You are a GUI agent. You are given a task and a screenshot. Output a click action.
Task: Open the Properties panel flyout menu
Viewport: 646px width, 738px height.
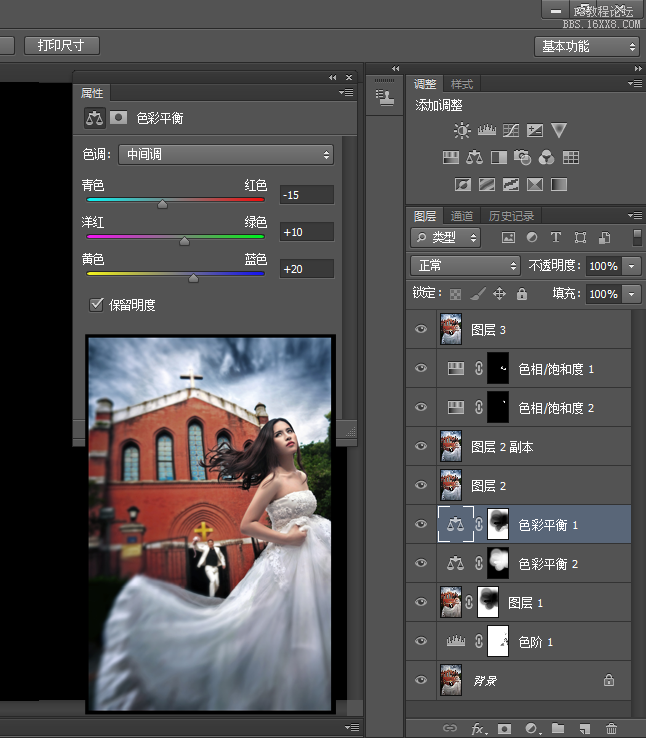346,93
